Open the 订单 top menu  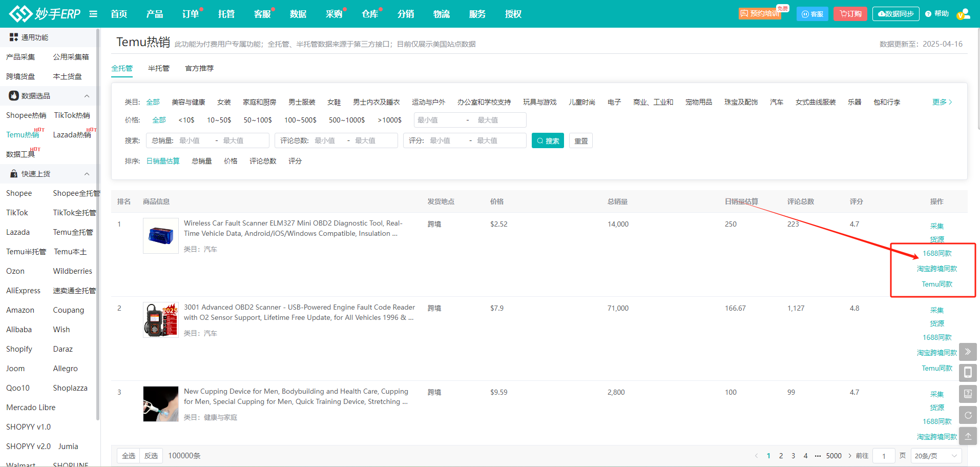point(191,14)
